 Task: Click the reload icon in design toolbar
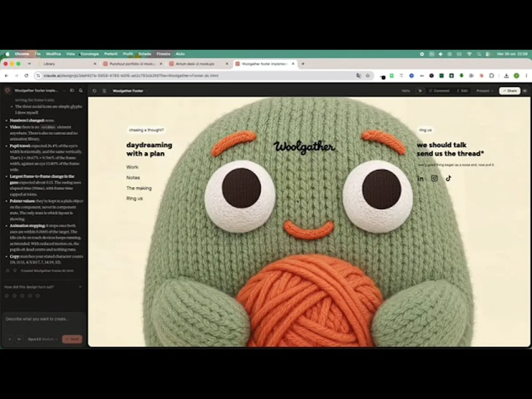94,90
